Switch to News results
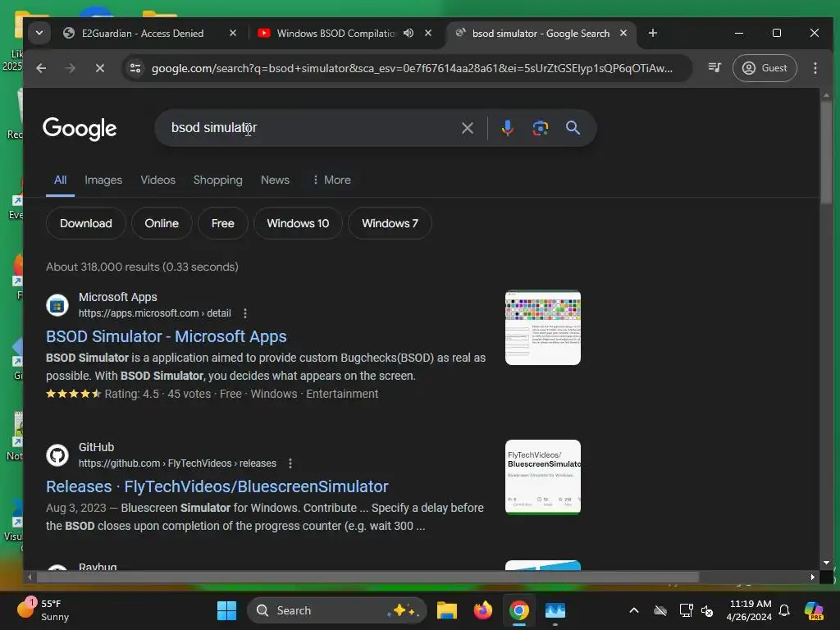The width and height of the screenshot is (840, 630). click(275, 180)
